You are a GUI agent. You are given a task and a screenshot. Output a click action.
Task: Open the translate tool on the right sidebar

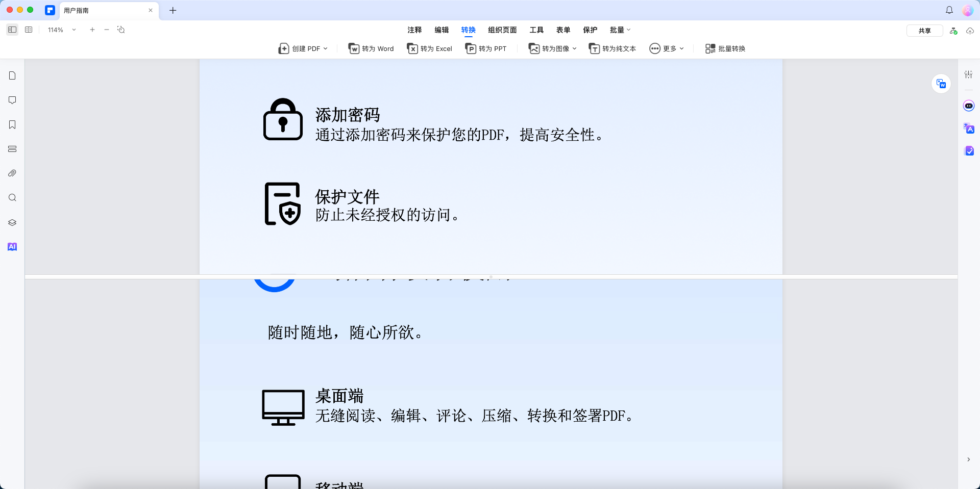[969, 128]
